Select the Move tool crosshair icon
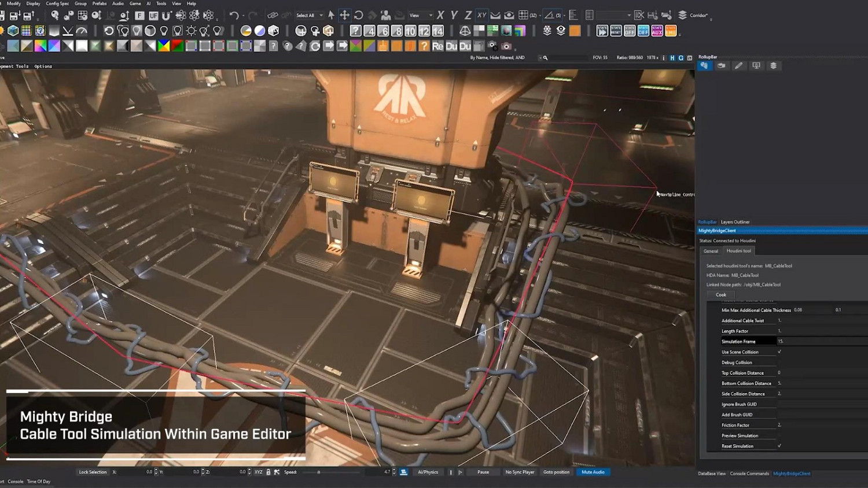Viewport: 868px width, 488px height. 344,16
